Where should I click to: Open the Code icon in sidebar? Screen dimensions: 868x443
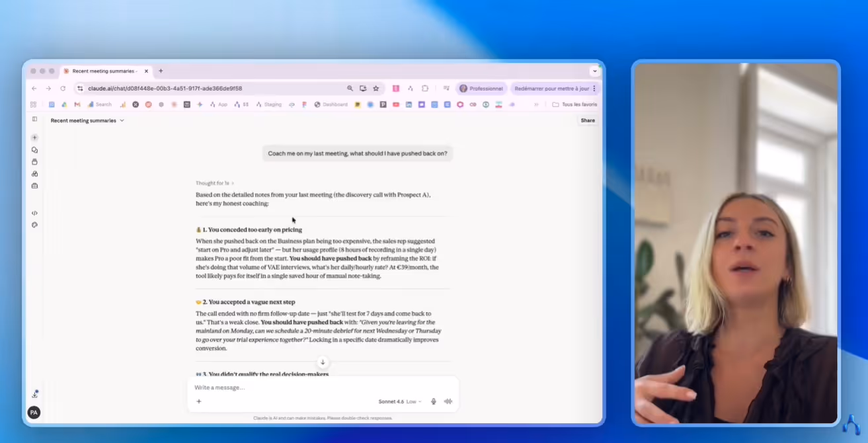[x=34, y=213]
